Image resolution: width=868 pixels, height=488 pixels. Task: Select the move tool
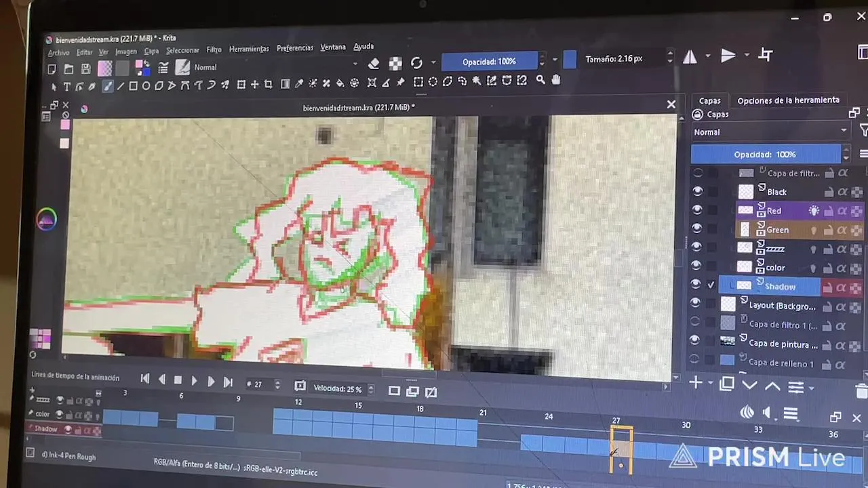coord(254,85)
